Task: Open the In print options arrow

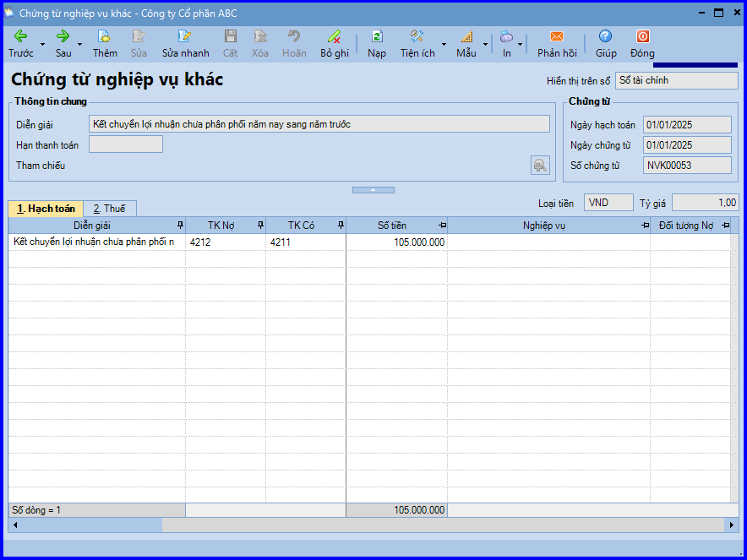Action: 521,44
